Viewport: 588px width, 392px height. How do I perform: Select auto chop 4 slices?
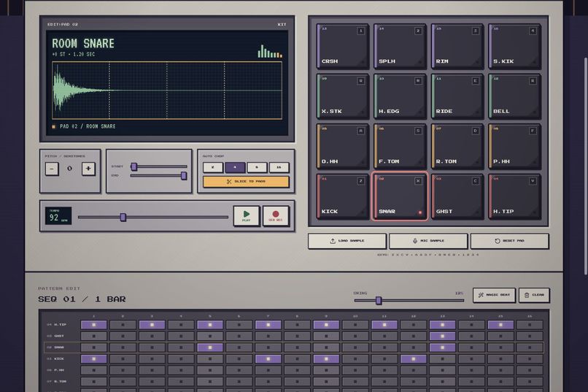[235, 167]
